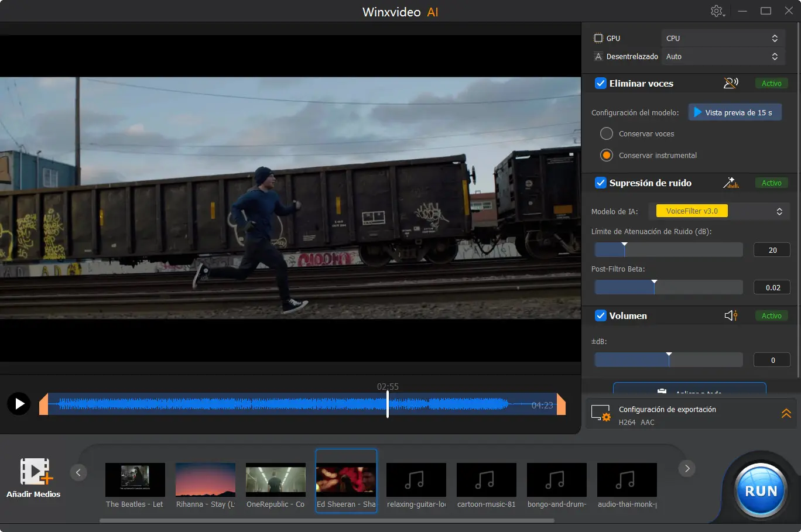Click the Añadir Medios add media icon

point(35,472)
